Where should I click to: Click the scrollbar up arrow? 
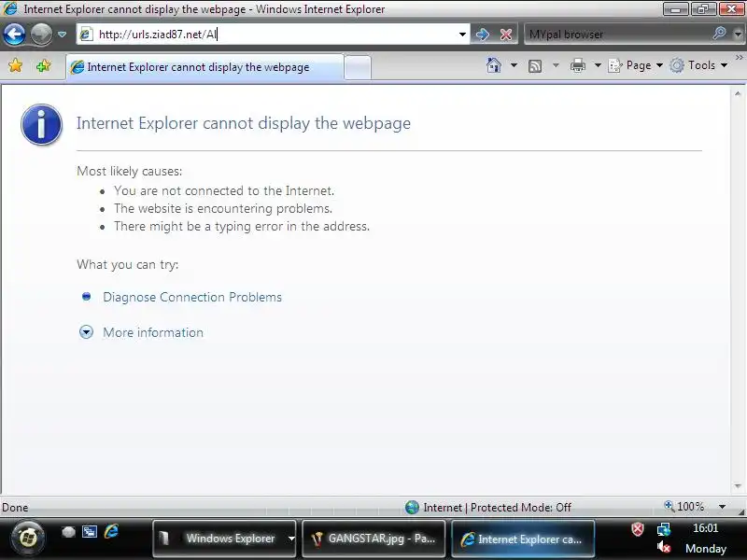click(x=738, y=94)
